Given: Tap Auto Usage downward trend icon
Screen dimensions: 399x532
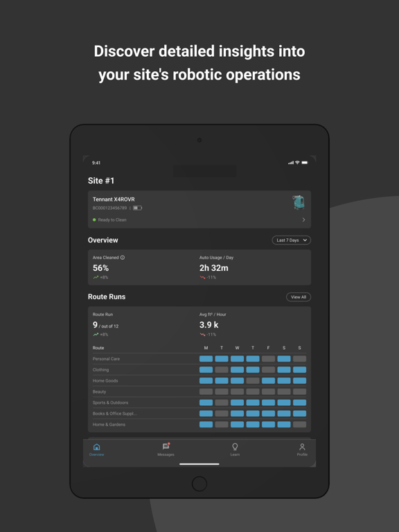Looking at the screenshot, I should coord(202,277).
